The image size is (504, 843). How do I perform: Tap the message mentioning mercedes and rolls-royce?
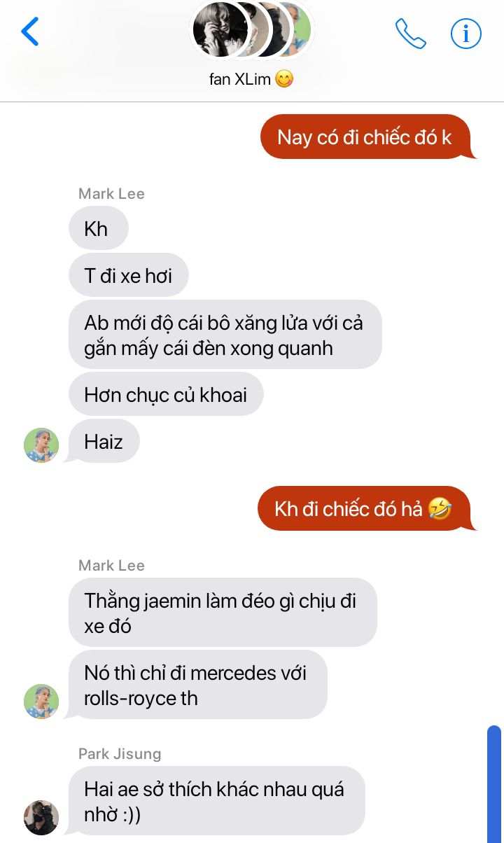196,685
